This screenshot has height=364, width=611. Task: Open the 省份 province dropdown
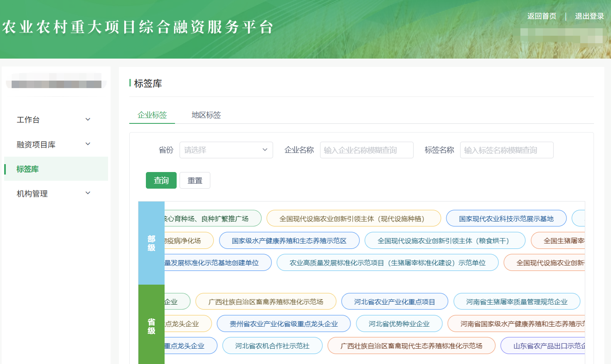pyautogui.click(x=226, y=150)
